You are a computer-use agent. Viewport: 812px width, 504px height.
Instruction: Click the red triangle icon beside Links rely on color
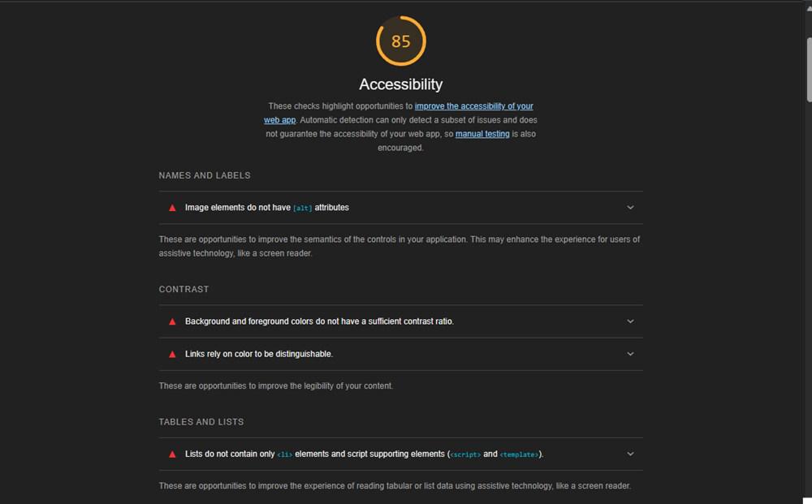172,354
